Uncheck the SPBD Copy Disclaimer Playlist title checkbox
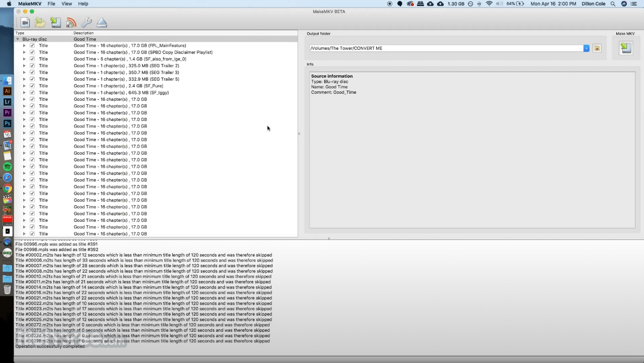 point(32,52)
